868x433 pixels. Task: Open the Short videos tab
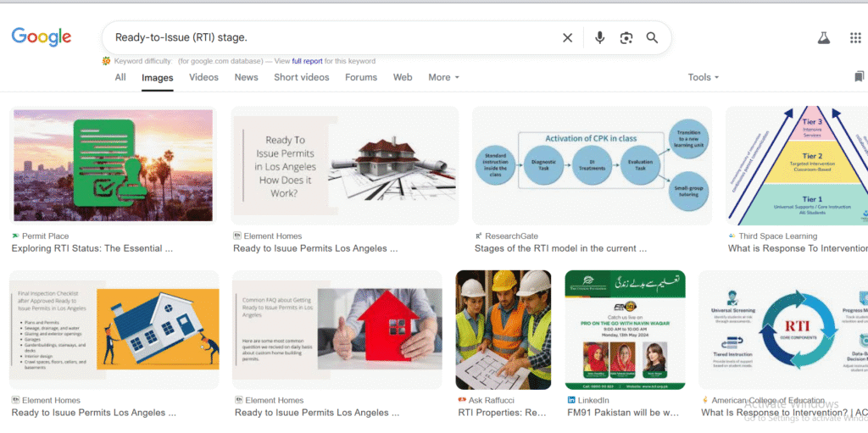[x=302, y=77]
